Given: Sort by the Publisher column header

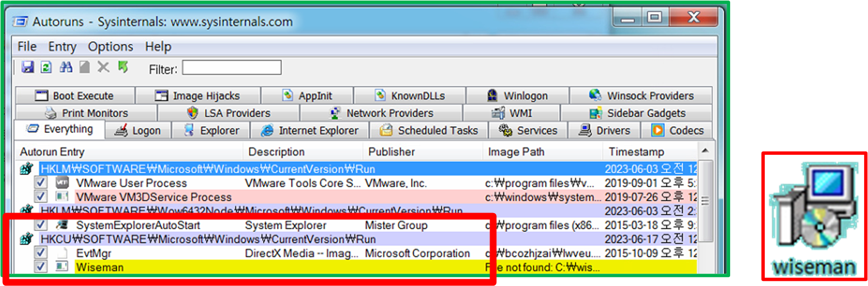Looking at the screenshot, I should [423, 152].
